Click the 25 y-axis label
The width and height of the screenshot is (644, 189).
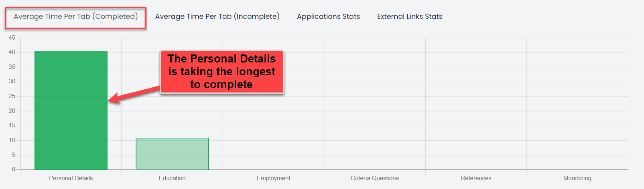click(12, 96)
